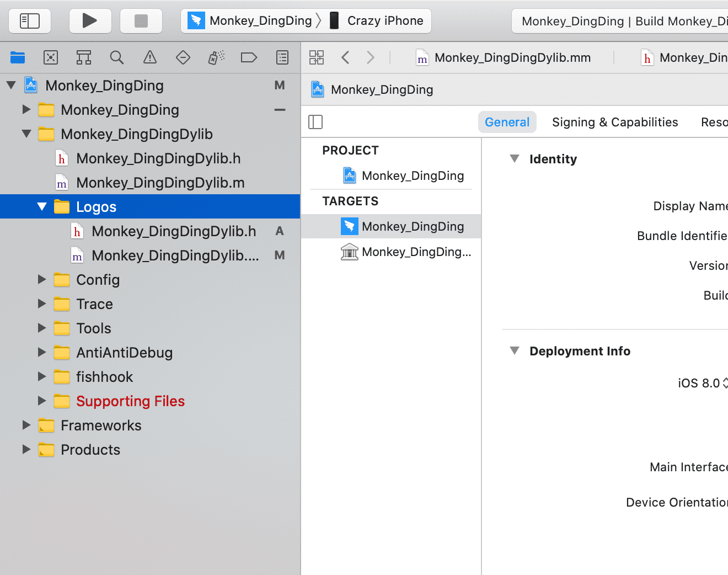Choose the Monkey_DingDing scheme in toolbar
The width and height of the screenshot is (728, 575).
pyautogui.click(x=250, y=21)
